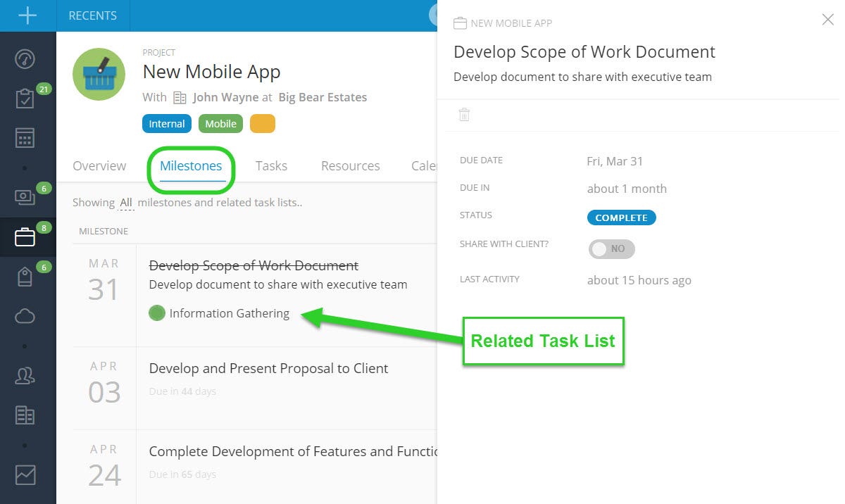Click the APR 24 date cell
The image size is (845, 504).
[104, 466]
